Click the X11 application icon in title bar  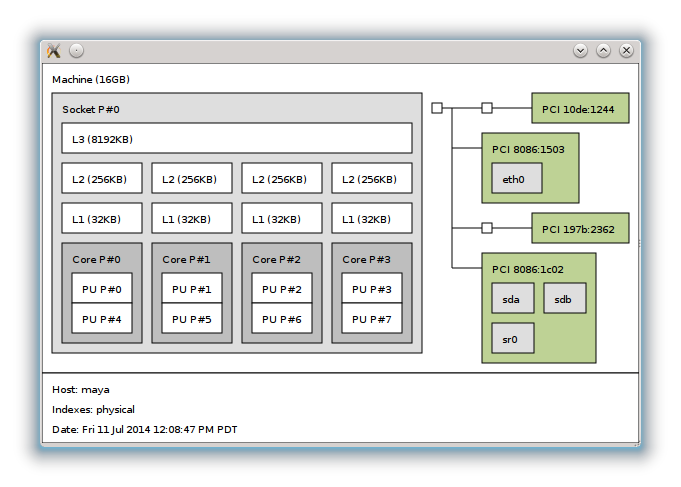coord(54,50)
